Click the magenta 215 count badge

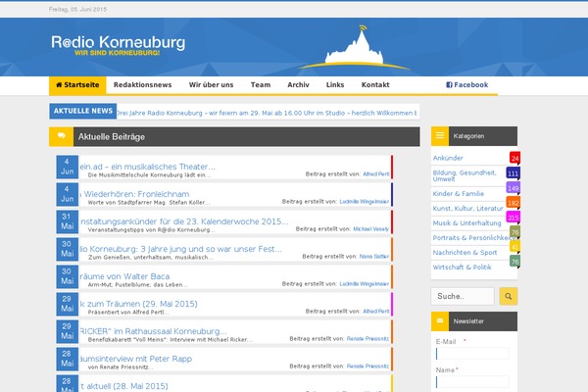coord(513,218)
